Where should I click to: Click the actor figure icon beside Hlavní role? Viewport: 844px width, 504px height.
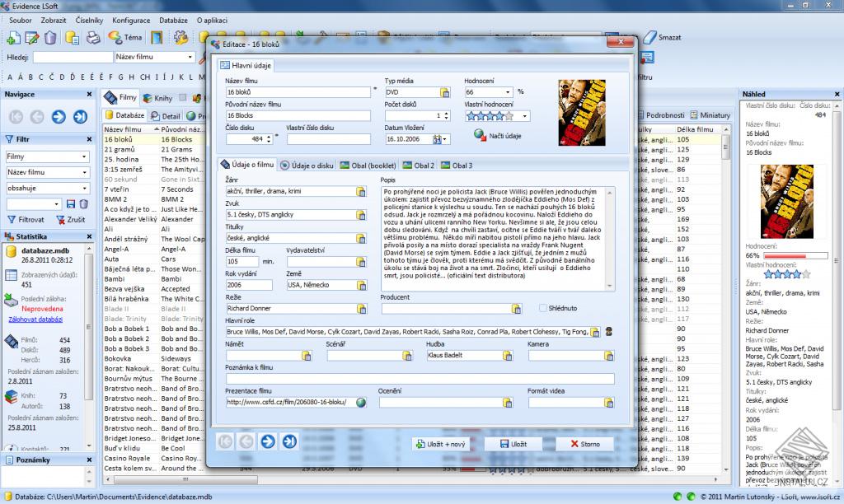pyautogui.click(x=609, y=332)
